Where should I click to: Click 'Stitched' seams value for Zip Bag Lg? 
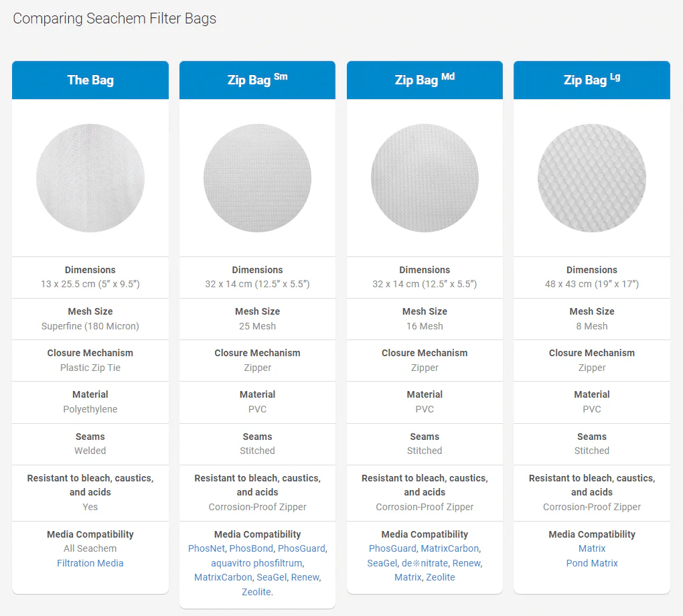tap(591, 451)
